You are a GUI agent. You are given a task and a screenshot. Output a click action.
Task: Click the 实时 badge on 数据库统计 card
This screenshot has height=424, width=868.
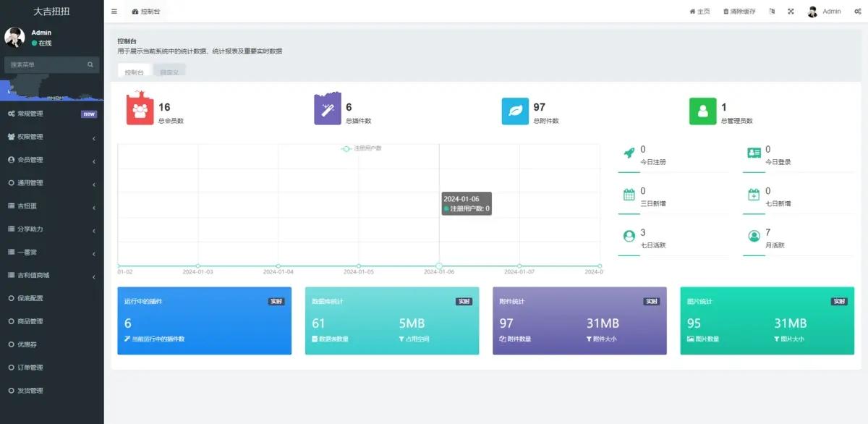tap(464, 301)
